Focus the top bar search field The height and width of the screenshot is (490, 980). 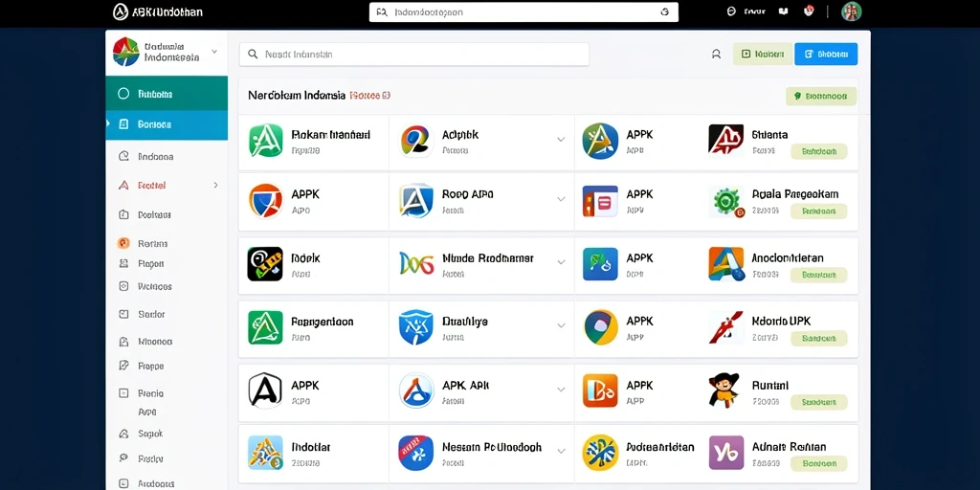click(523, 11)
